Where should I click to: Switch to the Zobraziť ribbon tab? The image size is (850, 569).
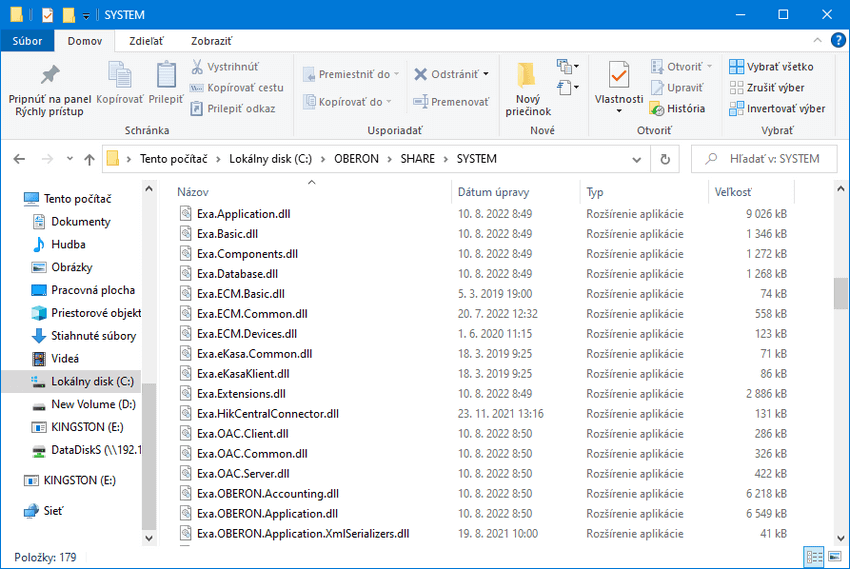pos(211,41)
